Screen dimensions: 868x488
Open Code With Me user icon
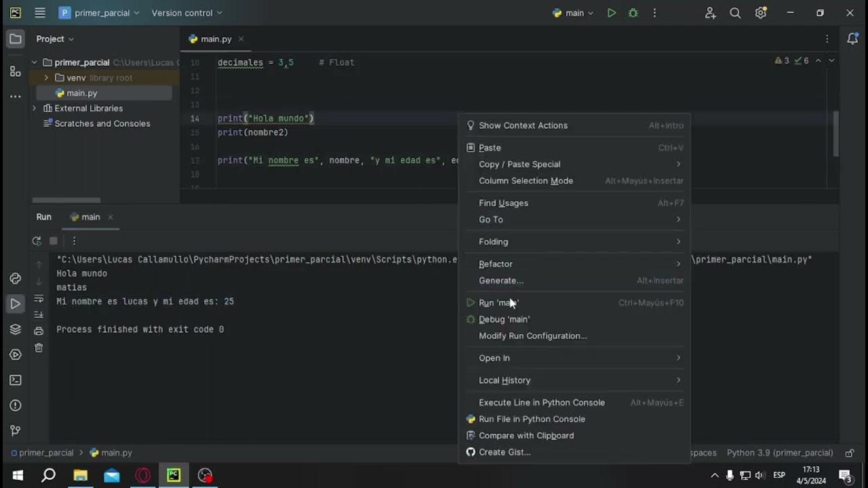tap(710, 13)
